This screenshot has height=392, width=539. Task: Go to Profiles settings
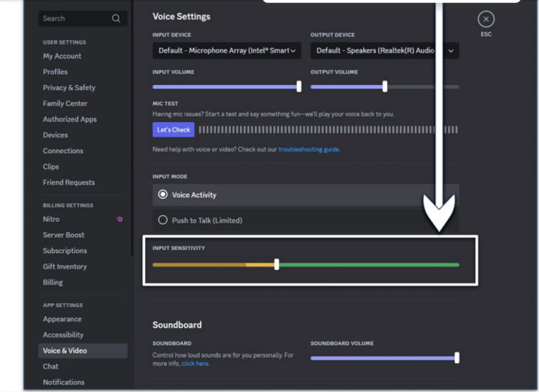pyautogui.click(x=56, y=72)
